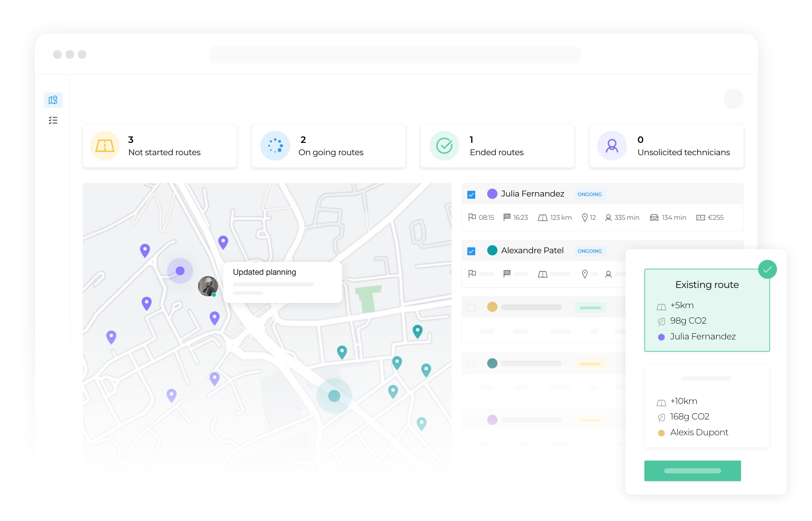Image resolution: width=812 pixels, height=521 pixels.
Task: Click the technician avatar on the map
Action: [208, 286]
